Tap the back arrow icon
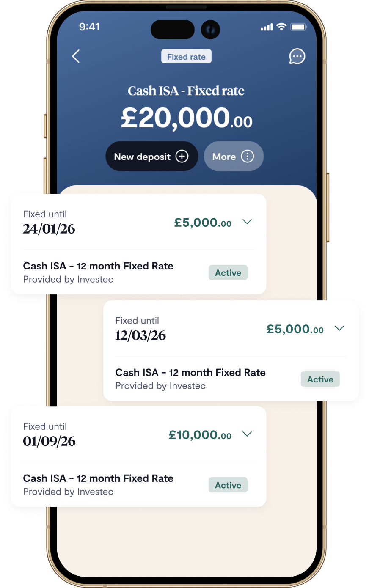 [x=76, y=56]
